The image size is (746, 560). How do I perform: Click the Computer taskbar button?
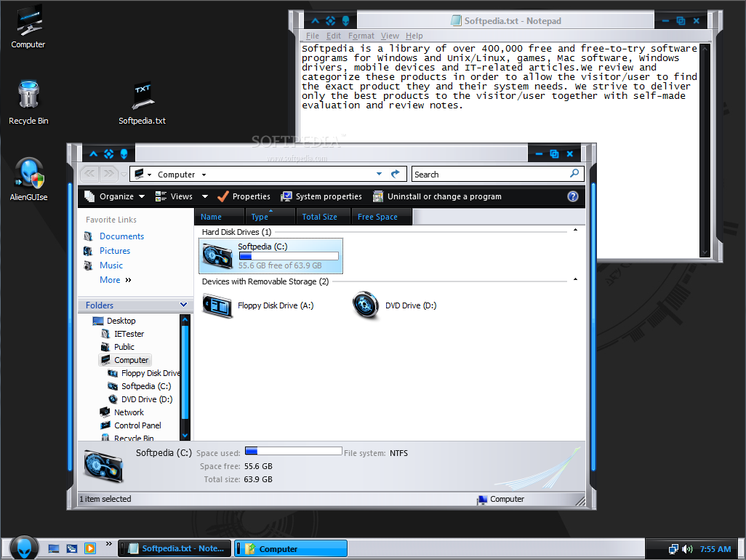(291, 548)
